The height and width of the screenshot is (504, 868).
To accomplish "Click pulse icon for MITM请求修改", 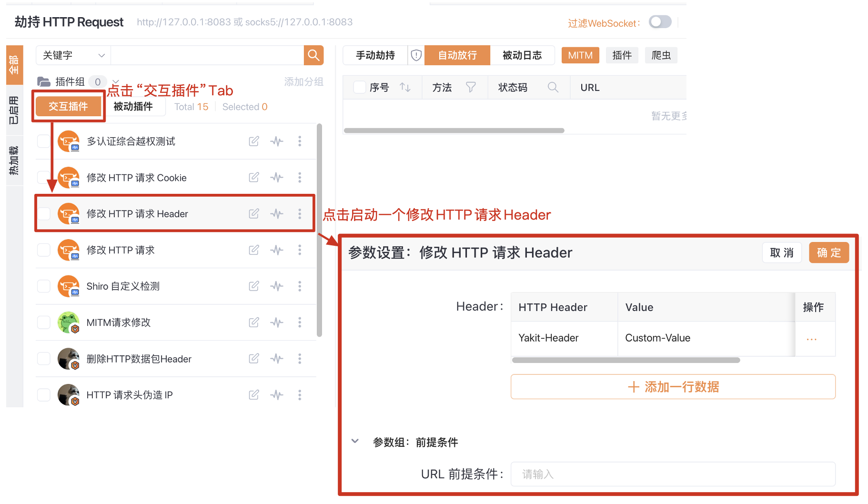I will click(x=277, y=322).
